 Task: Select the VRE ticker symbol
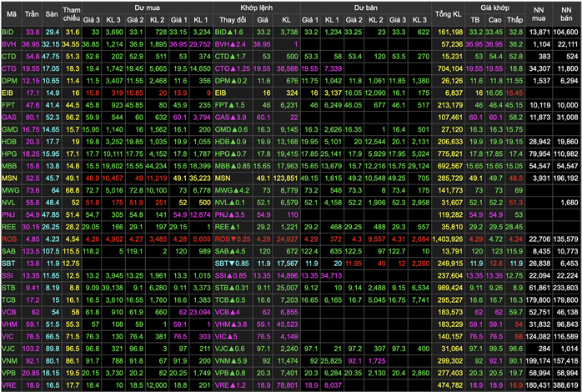pyautogui.click(x=9, y=385)
